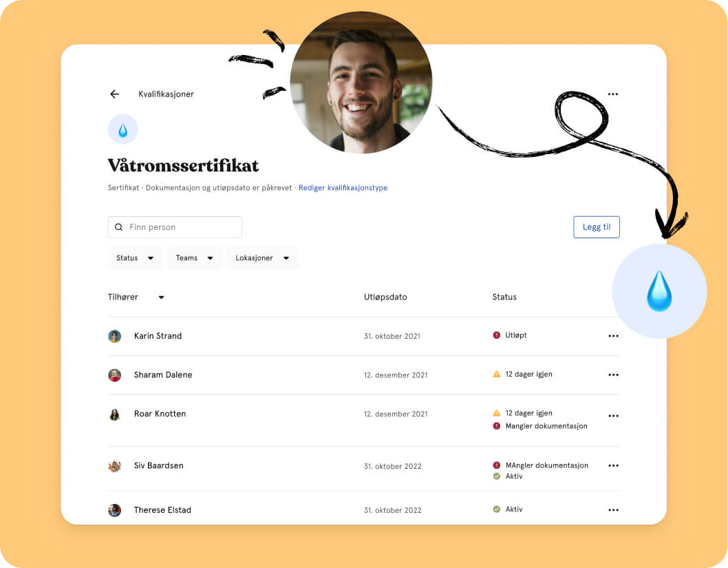Open the options menu for Therese Elstad
728x568 pixels.
613,510
